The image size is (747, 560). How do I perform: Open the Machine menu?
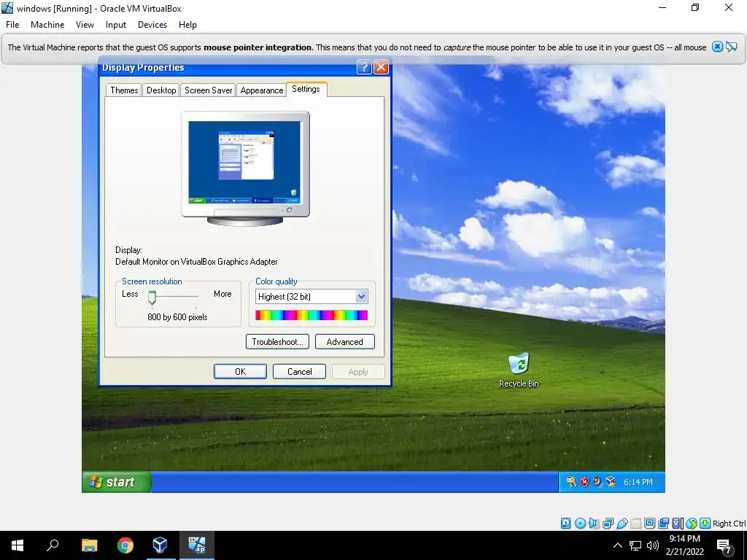click(x=47, y=25)
